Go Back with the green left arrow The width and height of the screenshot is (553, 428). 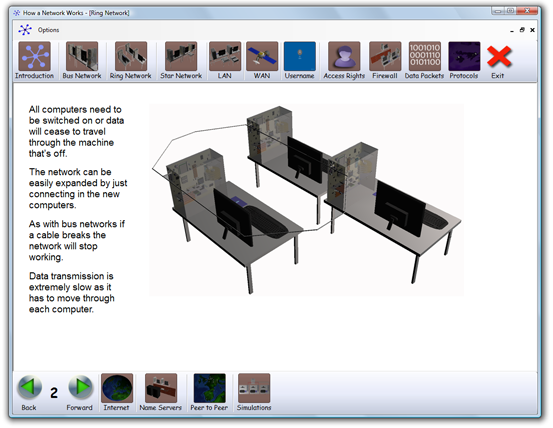click(29, 388)
